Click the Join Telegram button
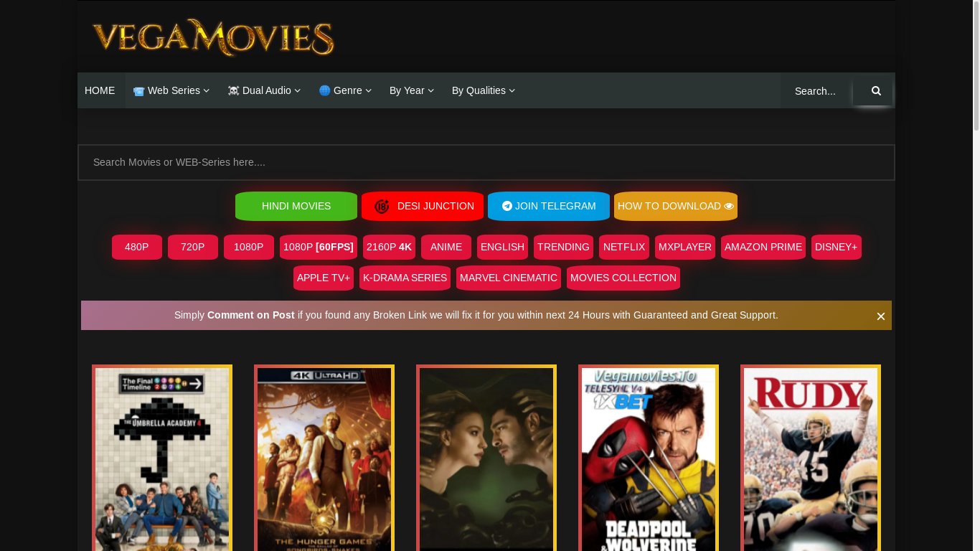Viewport: 980px width, 551px height. (x=549, y=206)
